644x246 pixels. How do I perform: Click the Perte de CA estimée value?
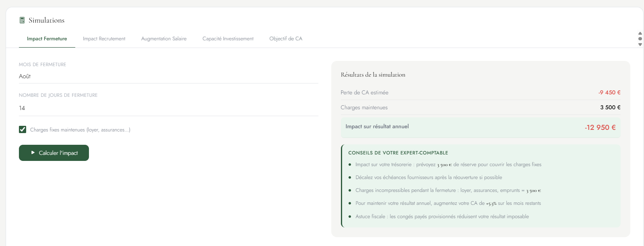click(609, 92)
